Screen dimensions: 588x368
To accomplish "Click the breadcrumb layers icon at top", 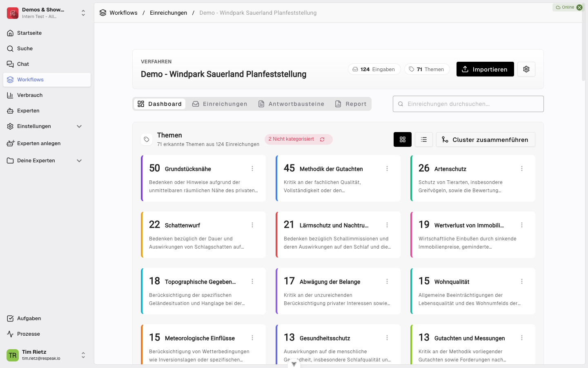I will point(103,13).
